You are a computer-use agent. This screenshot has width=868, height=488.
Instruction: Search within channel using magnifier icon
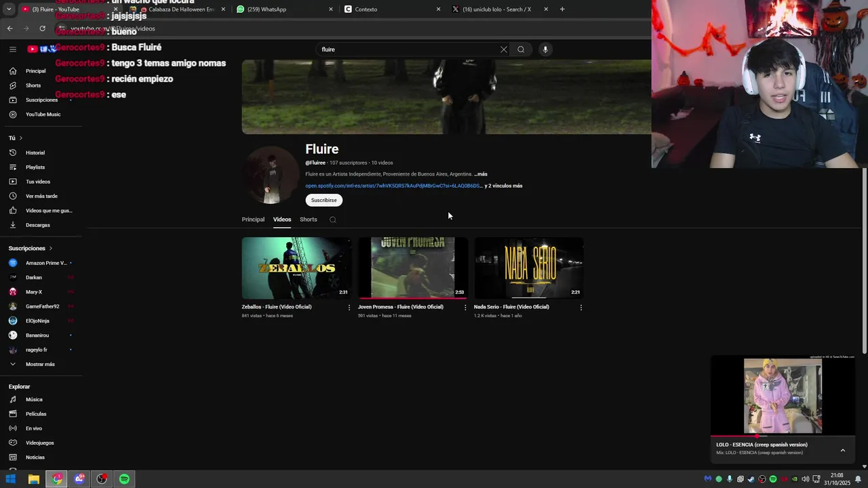[332, 220]
